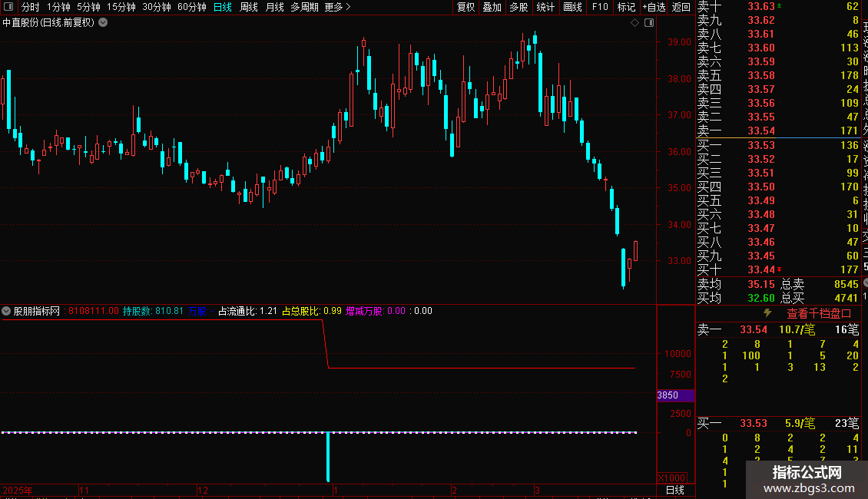Click the 买五 33.49 order row
This screenshot has width=868, height=499.
[778, 200]
